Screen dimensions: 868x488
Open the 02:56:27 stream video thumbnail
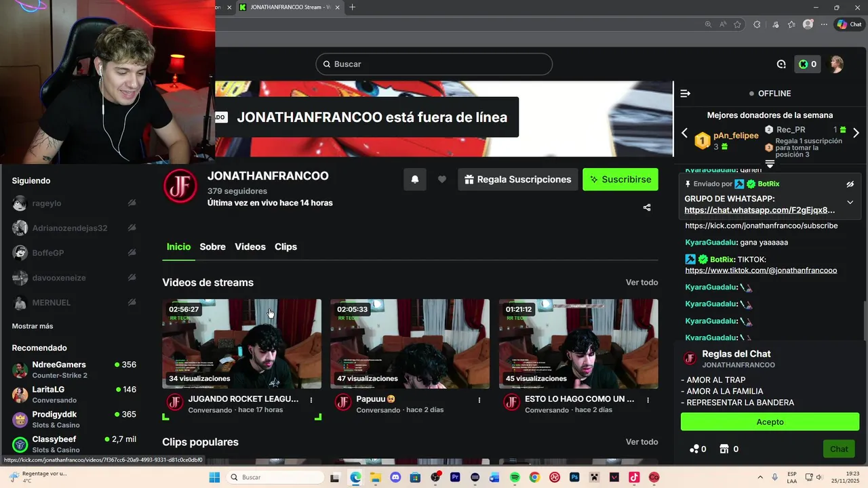pyautogui.click(x=241, y=344)
